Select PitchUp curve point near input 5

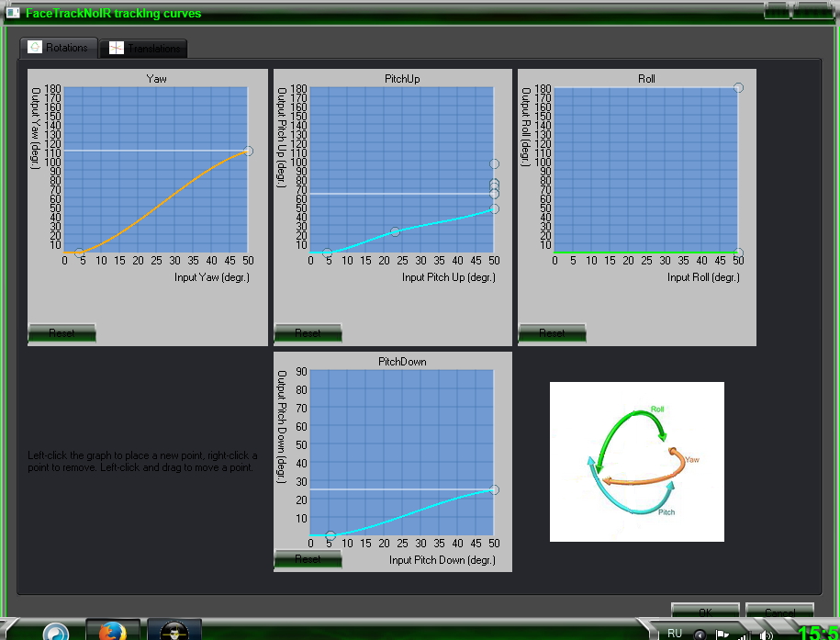pyautogui.click(x=328, y=253)
